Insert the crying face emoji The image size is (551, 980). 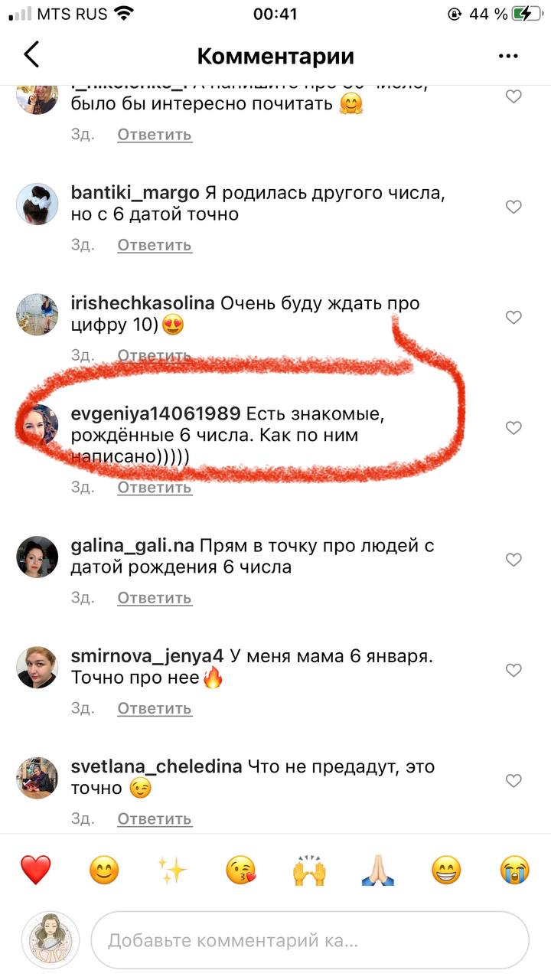515,871
